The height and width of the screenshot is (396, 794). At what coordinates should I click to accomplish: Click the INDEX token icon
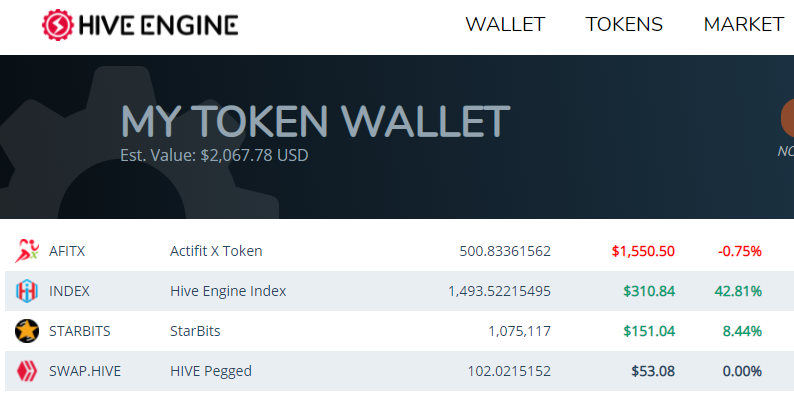pos(27,291)
